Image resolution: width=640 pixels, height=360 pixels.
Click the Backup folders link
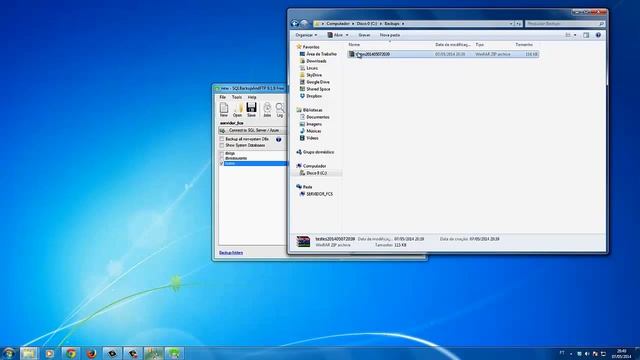pos(231,253)
